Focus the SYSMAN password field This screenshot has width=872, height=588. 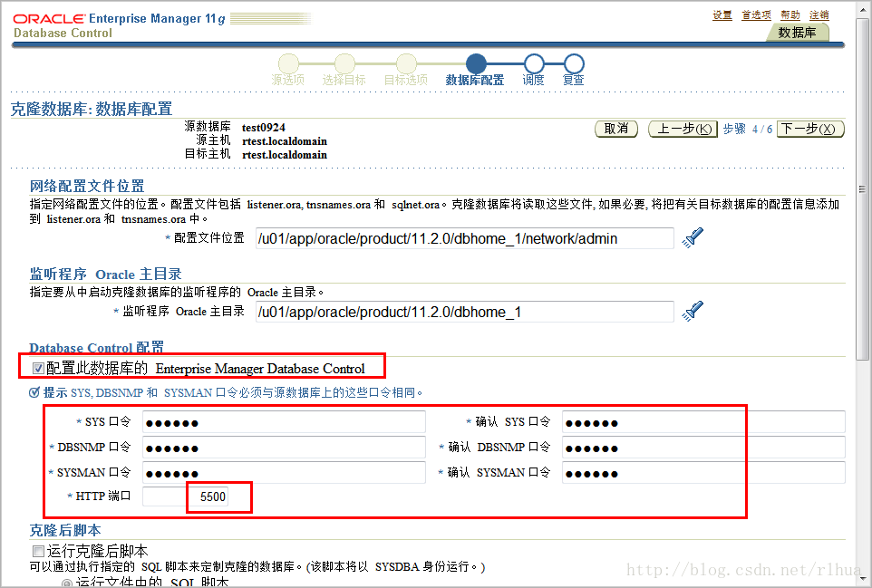[284, 473]
